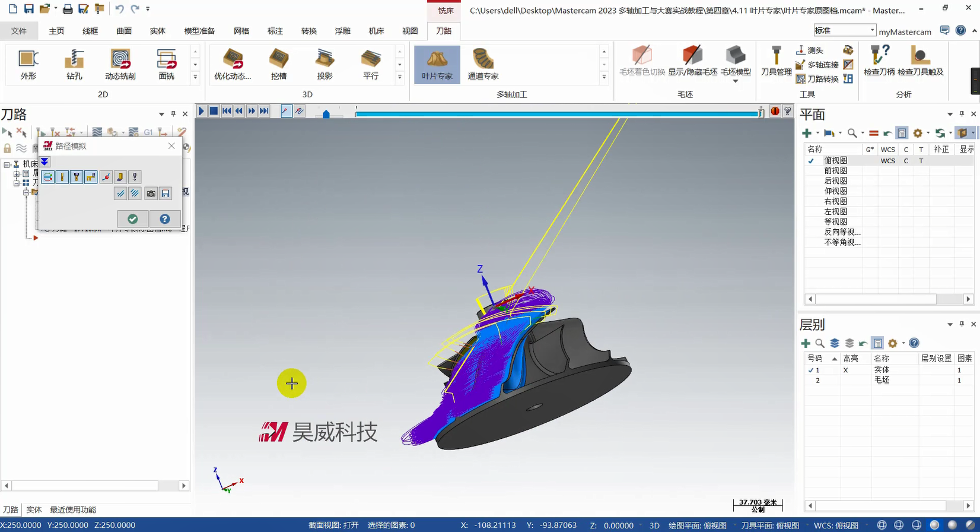The height and width of the screenshot is (532, 980).
Task: Select the 通道专家 port expert icon
Action: click(x=483, y=64)
